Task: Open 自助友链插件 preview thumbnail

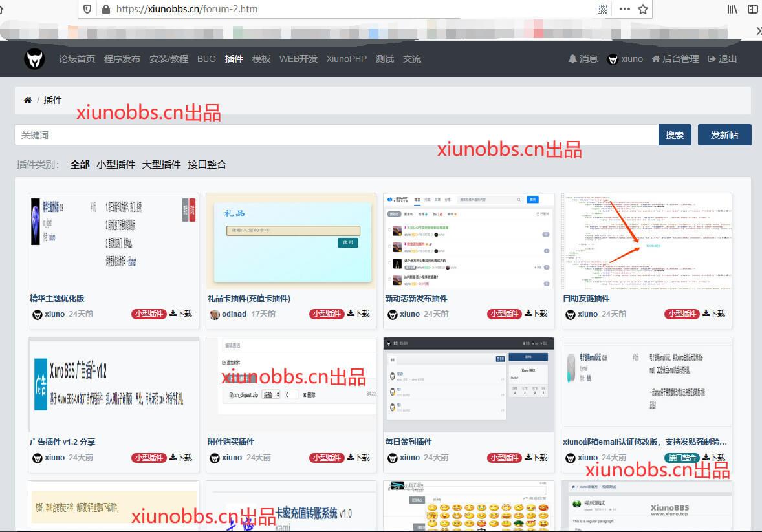Action: (646, 240)
